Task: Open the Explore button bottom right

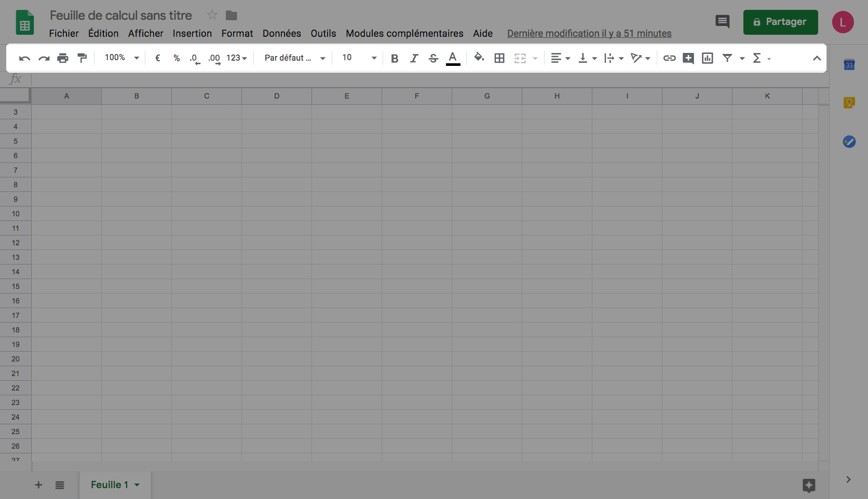Action: pyautogui.click(x=809, y=486)
